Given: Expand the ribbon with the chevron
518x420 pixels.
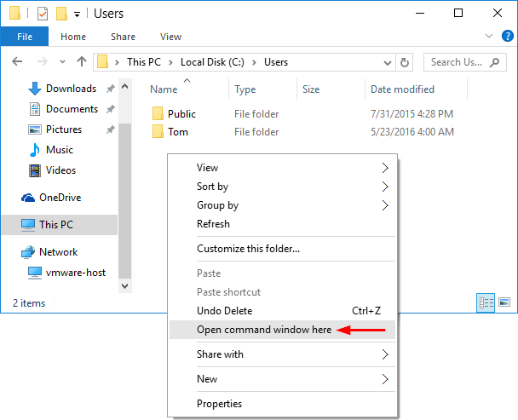Looking at the screenshot, I should point(489,36).
